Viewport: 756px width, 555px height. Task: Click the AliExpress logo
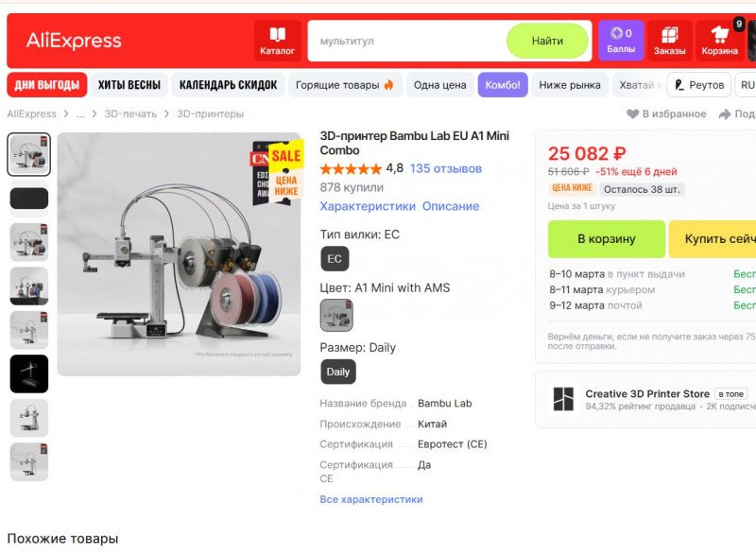(x=74, y=41)
